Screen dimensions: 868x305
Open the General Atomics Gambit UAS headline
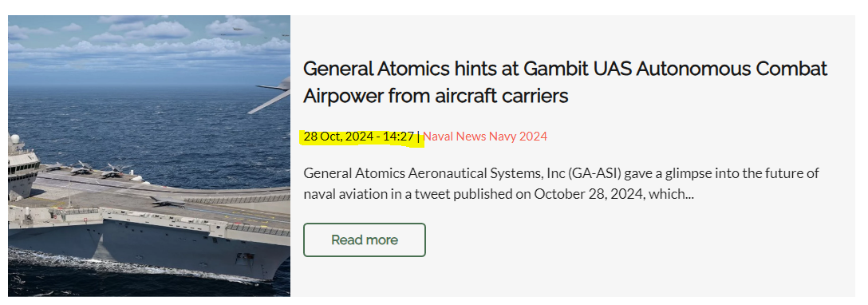565,82
